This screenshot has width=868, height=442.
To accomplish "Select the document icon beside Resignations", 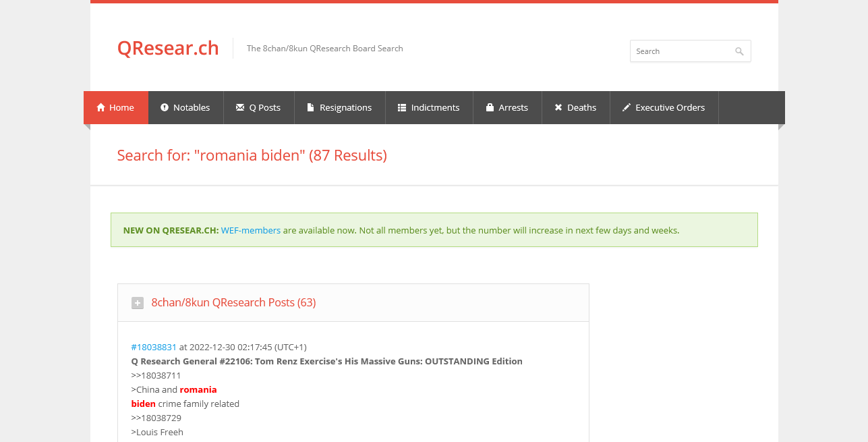I will [311, 107].
